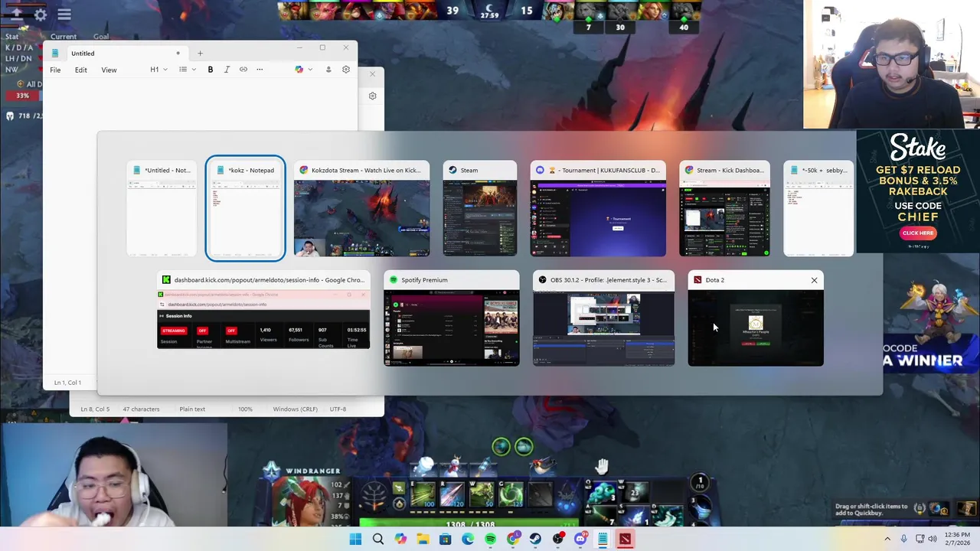Open File Explorer from the taskbar

click(423, 539)
